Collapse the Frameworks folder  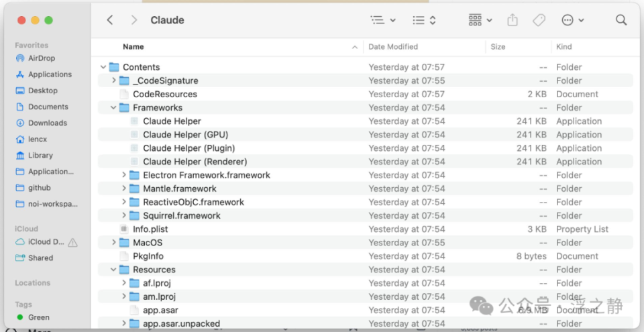pos(114,108)
